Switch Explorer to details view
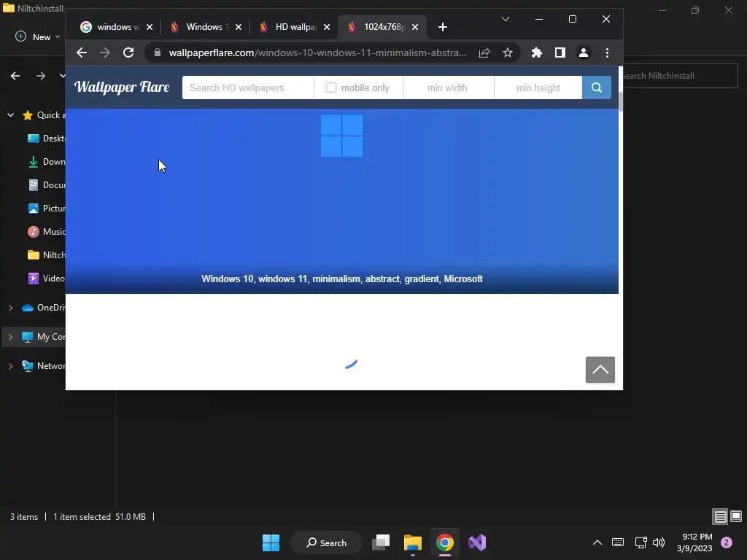The width and height of the screenshot is (747, 560). pyautogui.click(x=720, y=516)
